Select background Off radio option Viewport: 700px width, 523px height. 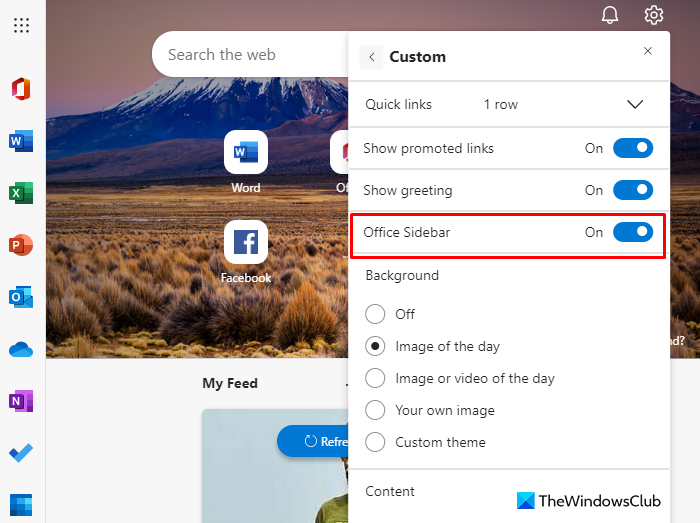[x=375, y=314]
